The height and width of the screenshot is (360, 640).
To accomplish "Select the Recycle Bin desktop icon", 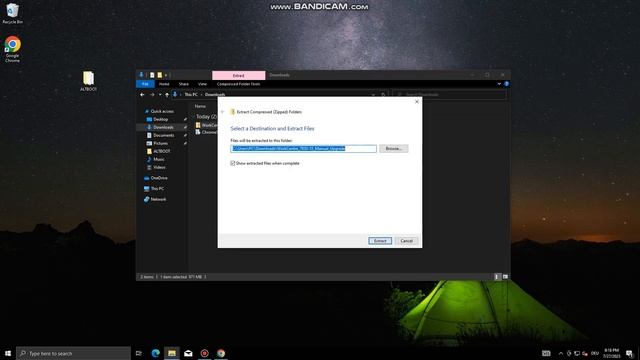I will pos(12,13).
